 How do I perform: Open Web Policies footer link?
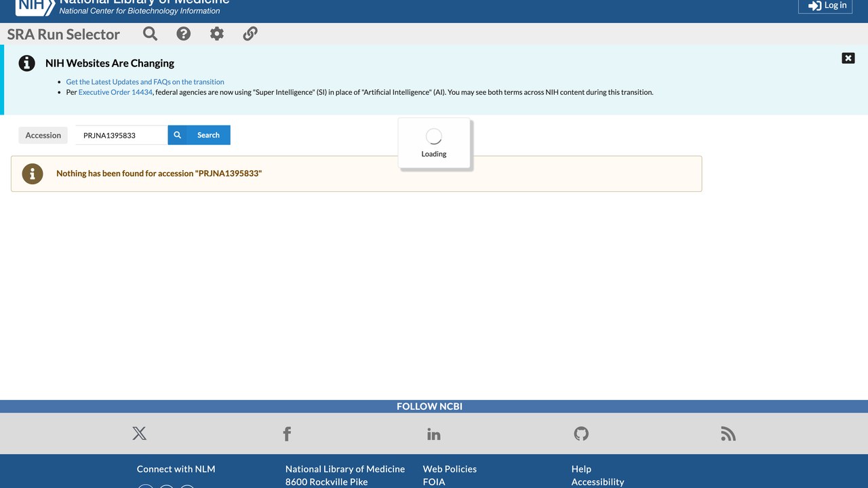point(450,469)
